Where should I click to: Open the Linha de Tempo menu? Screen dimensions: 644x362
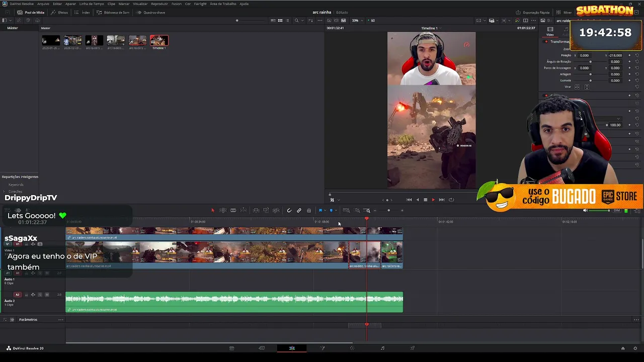92,4
